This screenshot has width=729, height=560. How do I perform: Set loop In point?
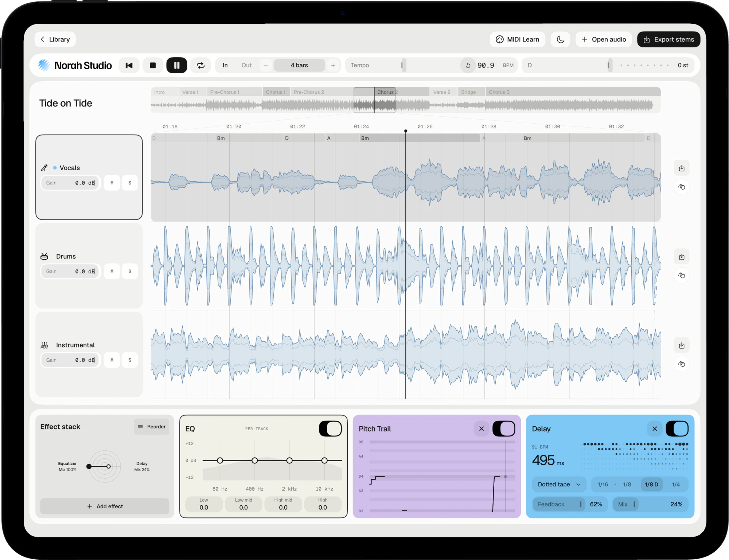pyautogui.click(x=225, y=65)
